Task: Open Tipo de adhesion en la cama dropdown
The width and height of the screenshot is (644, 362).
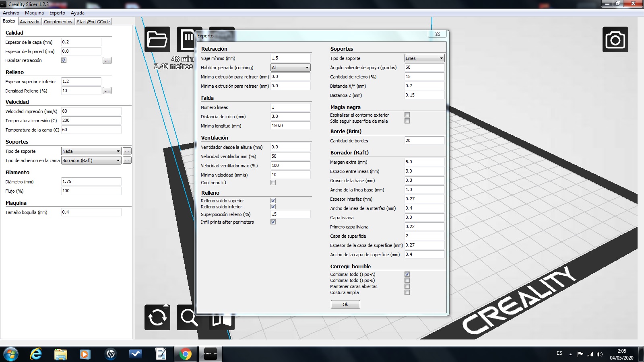Action: (x=91, y=160)
